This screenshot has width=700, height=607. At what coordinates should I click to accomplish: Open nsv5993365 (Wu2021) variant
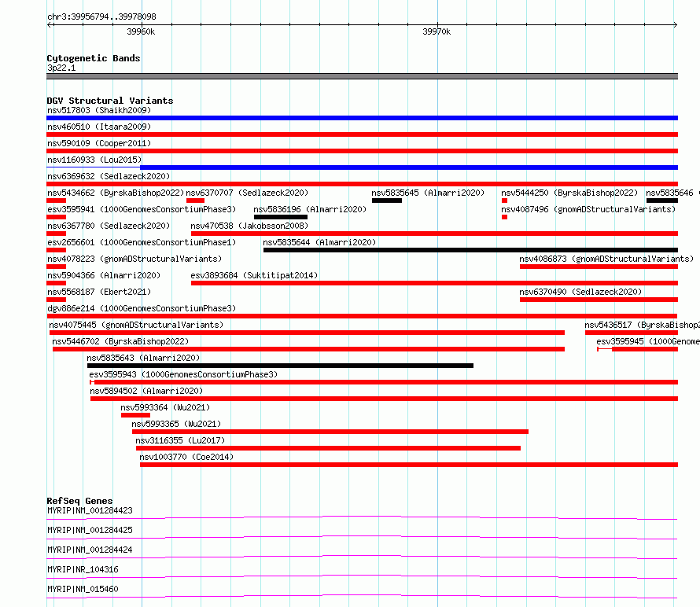click(176, 424)
